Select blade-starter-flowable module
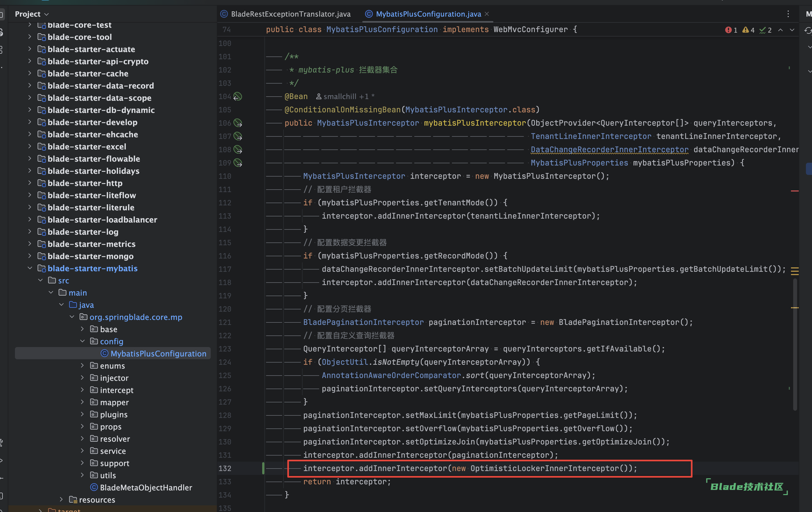 click(x=94, y=159)
